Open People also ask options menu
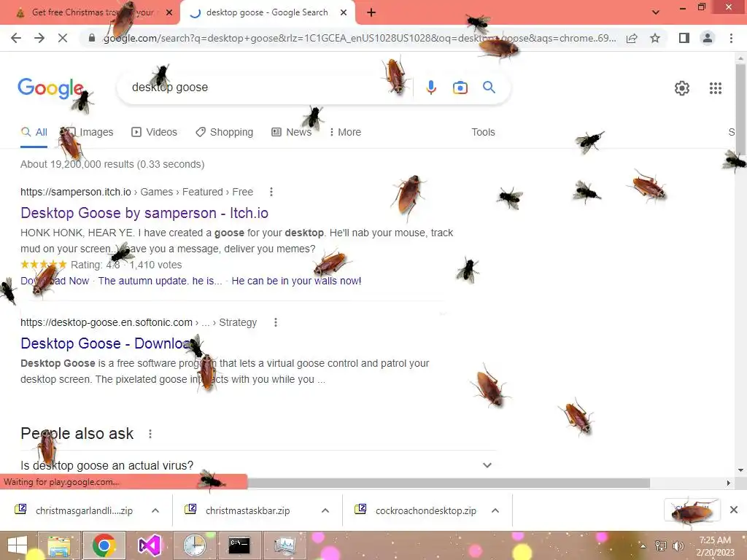This screenshot has height=560, width=747. (x=150, y=434)
